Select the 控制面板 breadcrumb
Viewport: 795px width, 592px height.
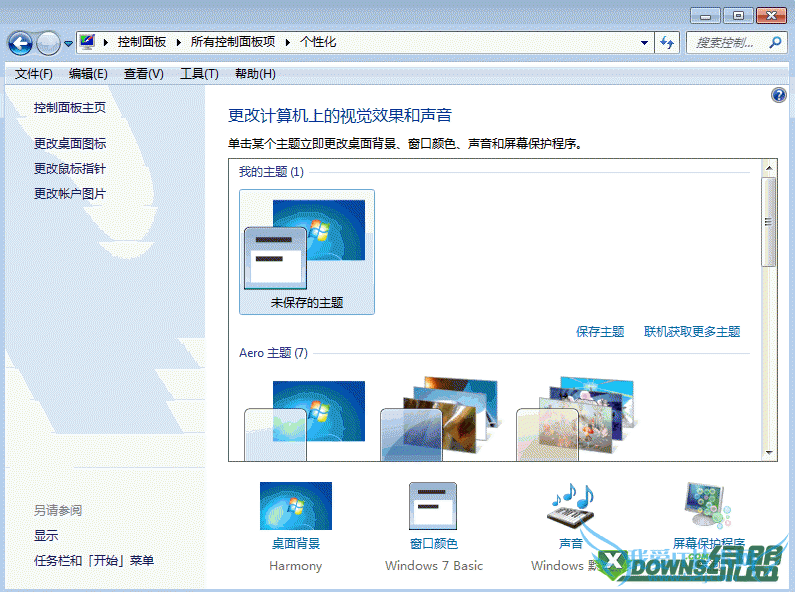pyautogui.click(x=142, y=42)
